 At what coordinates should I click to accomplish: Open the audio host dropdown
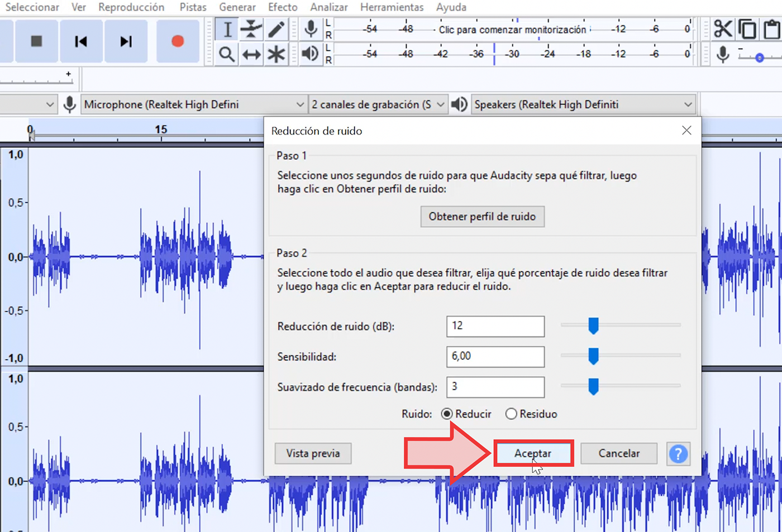[x=28, y=104]
